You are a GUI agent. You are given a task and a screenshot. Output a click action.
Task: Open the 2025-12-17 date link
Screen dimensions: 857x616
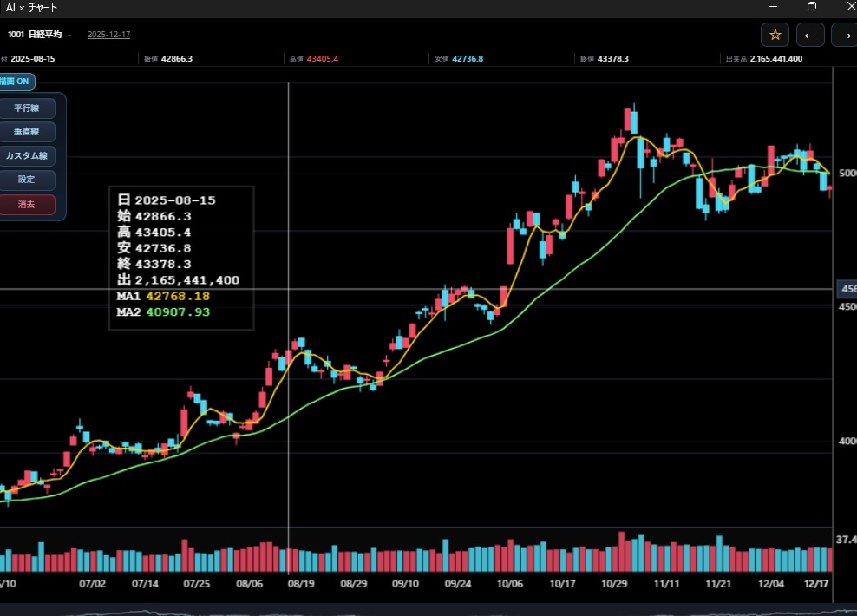pos(108,35)
